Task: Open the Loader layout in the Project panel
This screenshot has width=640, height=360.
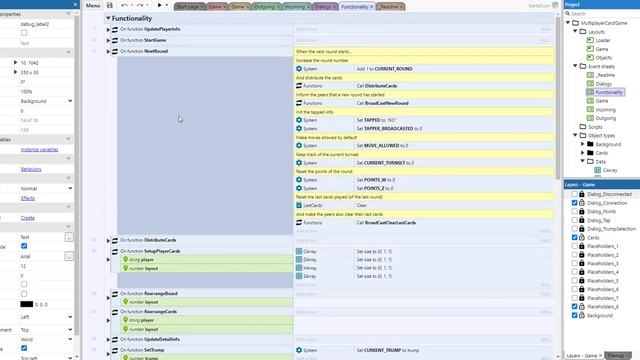Action: coord(602,40)
